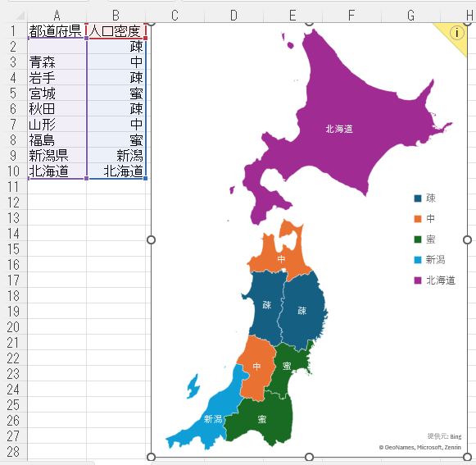Click the green 密 legend swatch
Viewport: 476px width, 465px height.
pyautogui.click(x=418, y=239)
